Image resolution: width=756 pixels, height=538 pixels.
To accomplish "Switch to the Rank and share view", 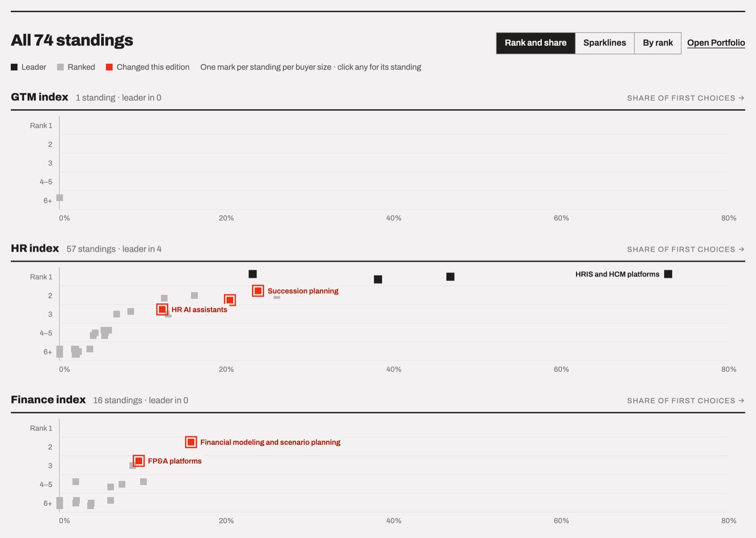I will (535, 43).
